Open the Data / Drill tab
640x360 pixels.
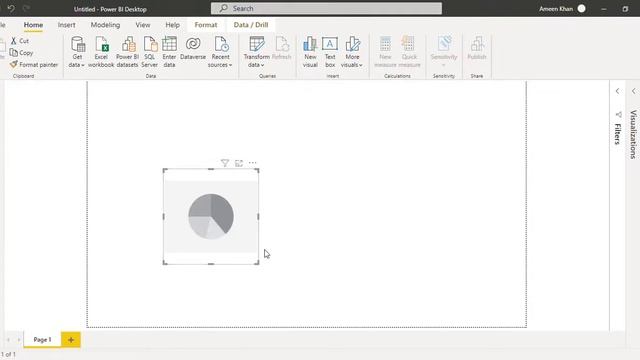click(x=251, y=25)
